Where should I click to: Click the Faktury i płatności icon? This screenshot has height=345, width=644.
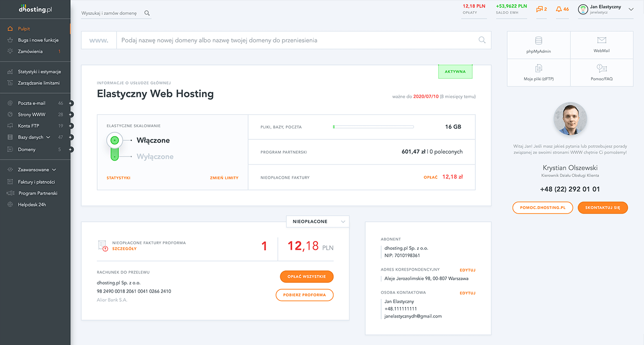click(10, 182)
